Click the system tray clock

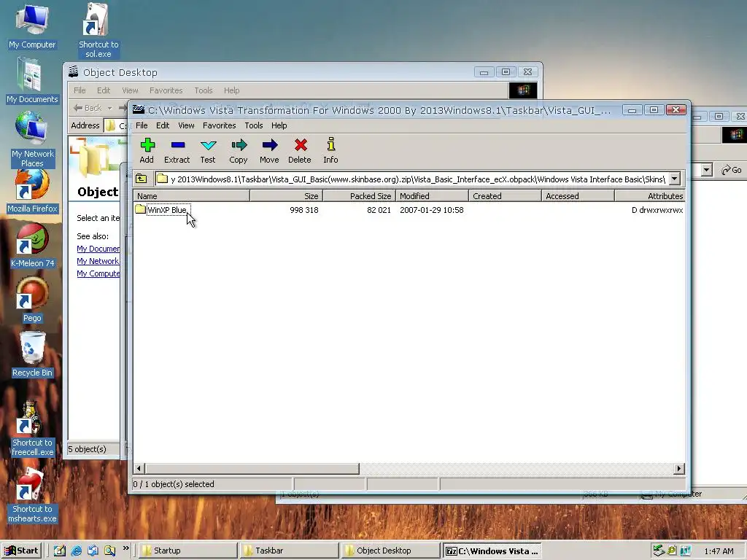[x=719, y=551]
